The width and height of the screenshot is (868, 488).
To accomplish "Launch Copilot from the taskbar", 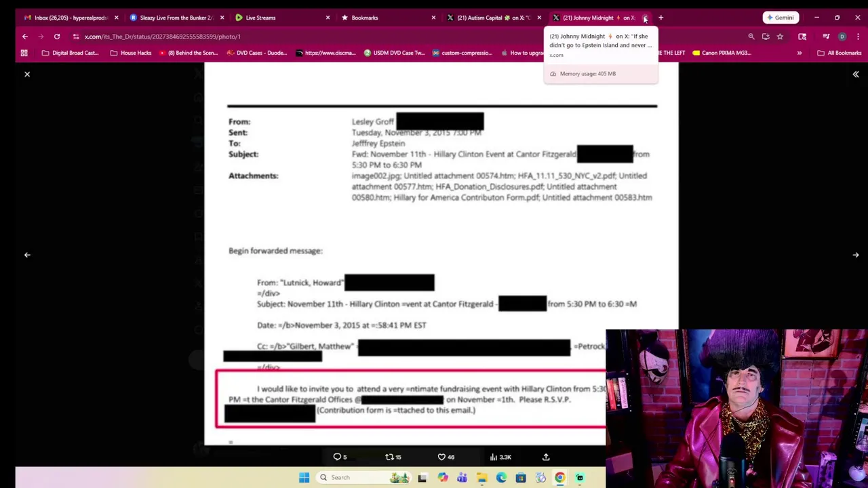I will click(x=443, y=478).
